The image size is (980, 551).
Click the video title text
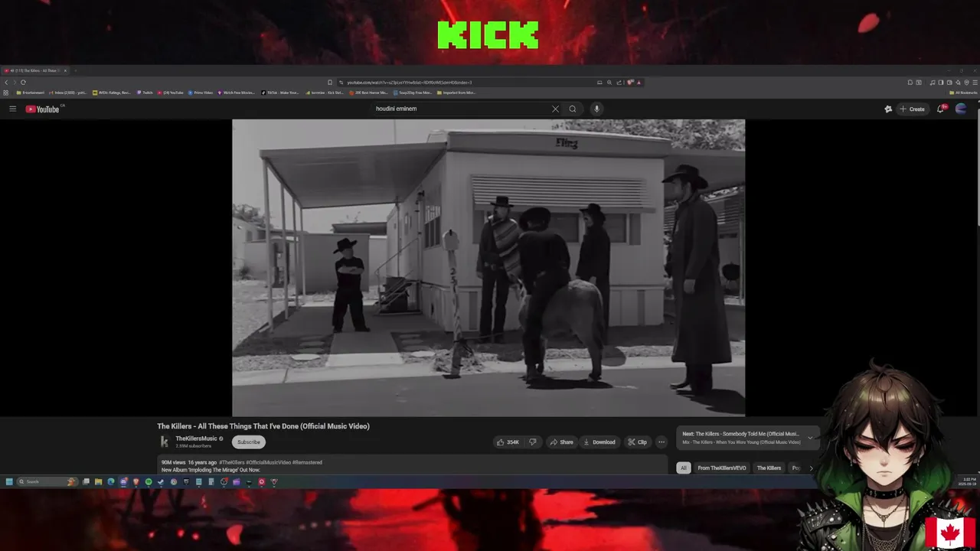[x=263, y=426]
